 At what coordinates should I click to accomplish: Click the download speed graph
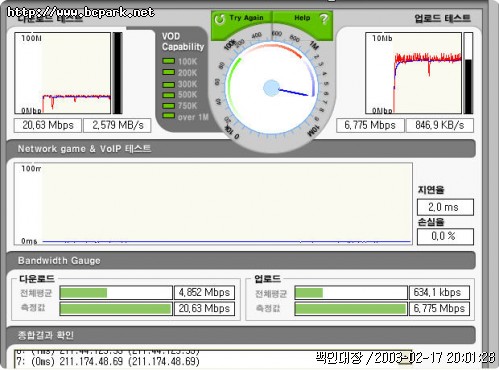63,73
